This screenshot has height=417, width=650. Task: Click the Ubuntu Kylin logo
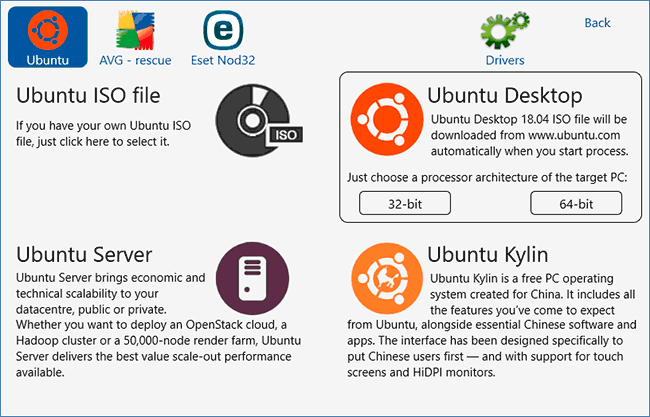[x=387, y=278]
